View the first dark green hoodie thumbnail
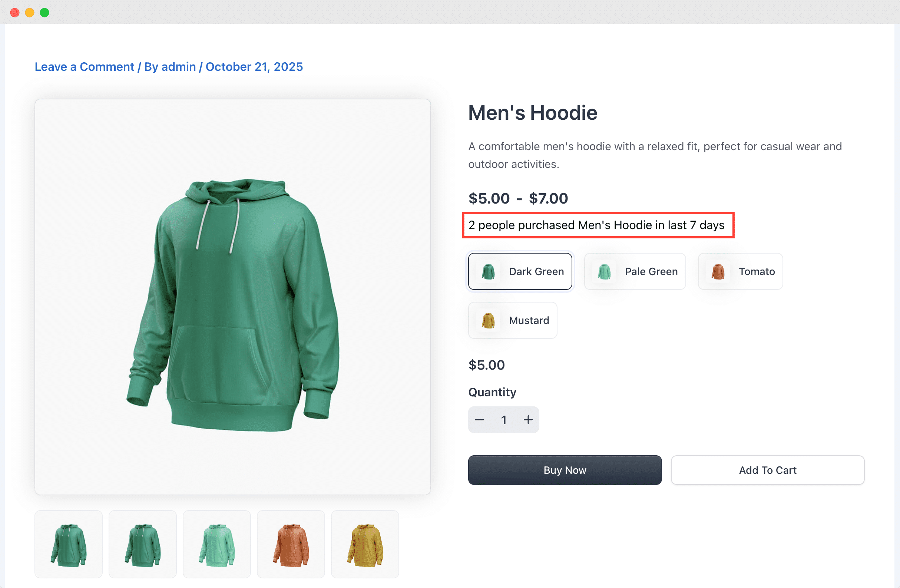 (x=69, y=544)
